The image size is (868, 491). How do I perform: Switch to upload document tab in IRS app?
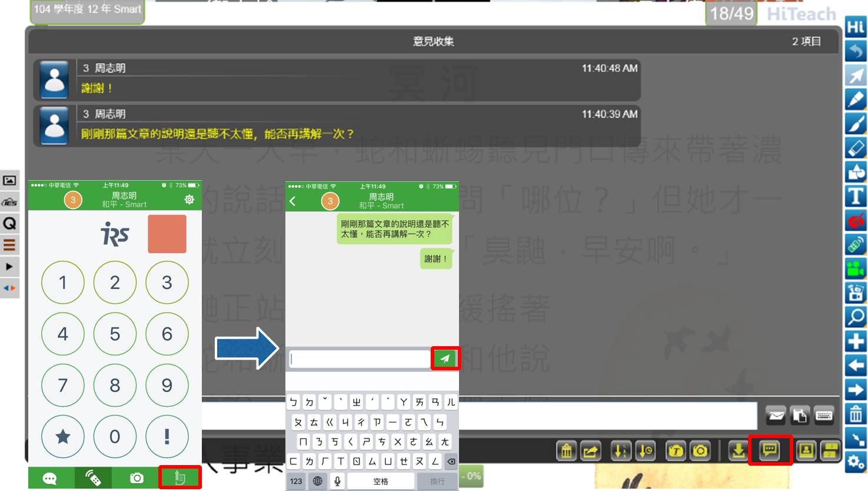pyautogui.click(x=180, y=478)
